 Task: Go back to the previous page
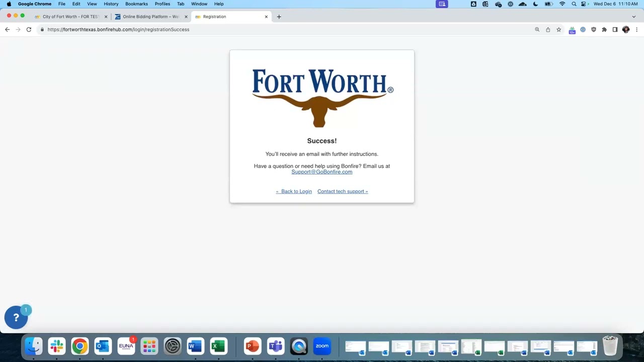[7, 30]
